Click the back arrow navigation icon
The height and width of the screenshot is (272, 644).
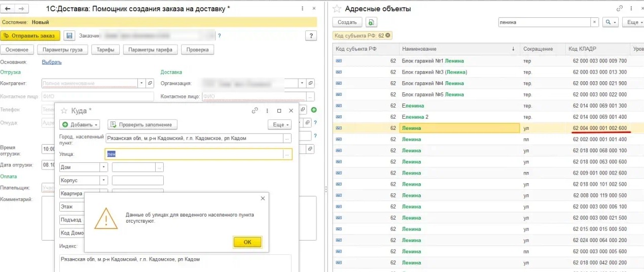click(x=9, y=9)
